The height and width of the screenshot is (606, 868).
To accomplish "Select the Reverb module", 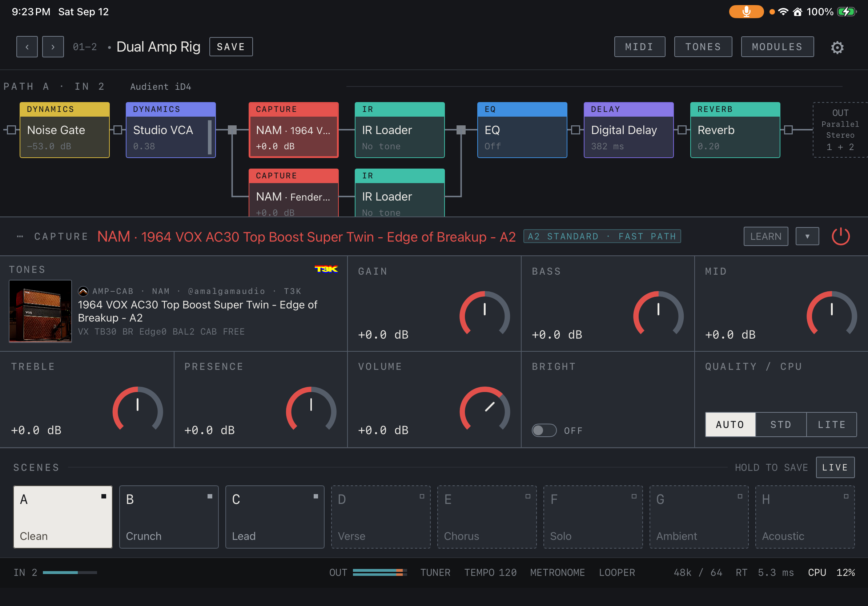I will 735,130.
